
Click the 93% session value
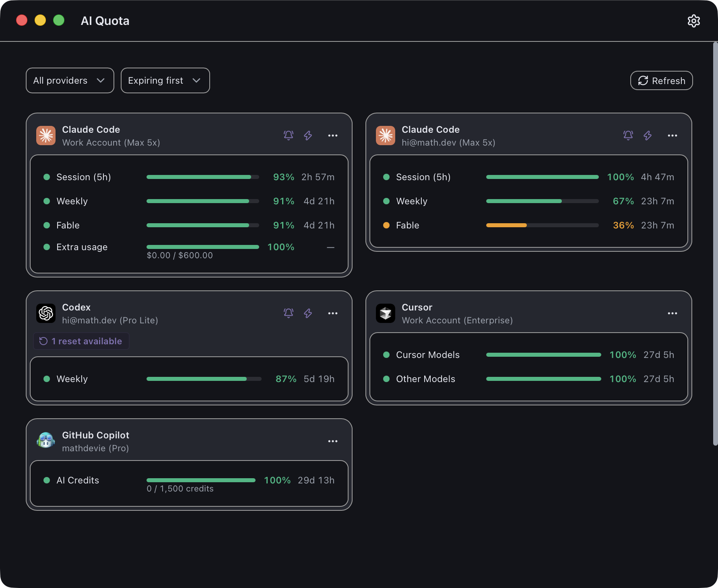pos(284,177)
